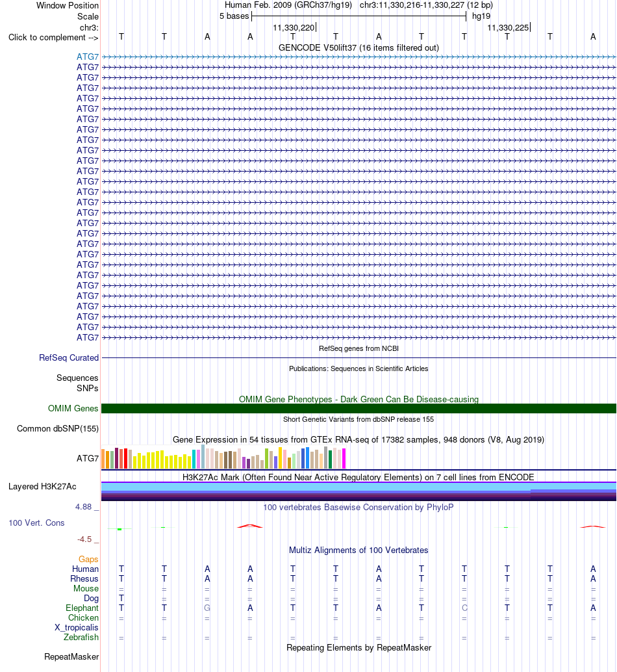This screenshot has height=672, width=617.
Task: Click the 'chr3:11,330,216-11,330,227 (12 bp)' coordinates
Action: 426,5
